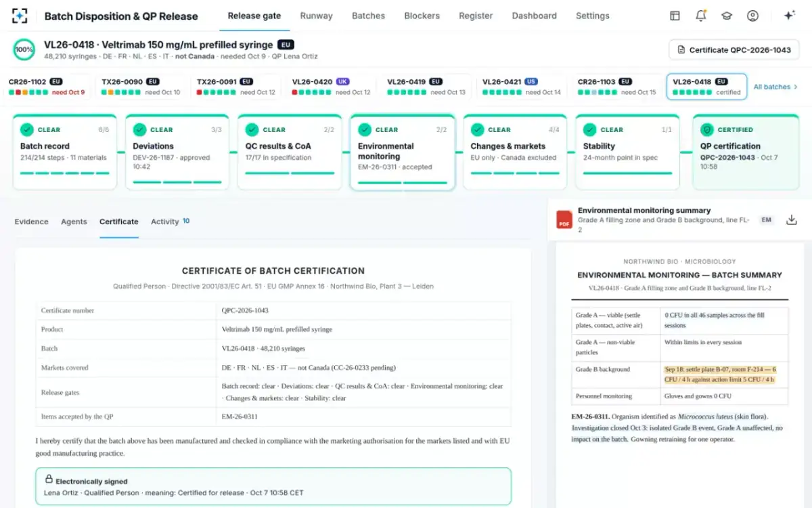
Task: Select the Certificate sub-tab
Action: [x=118, y=221]
